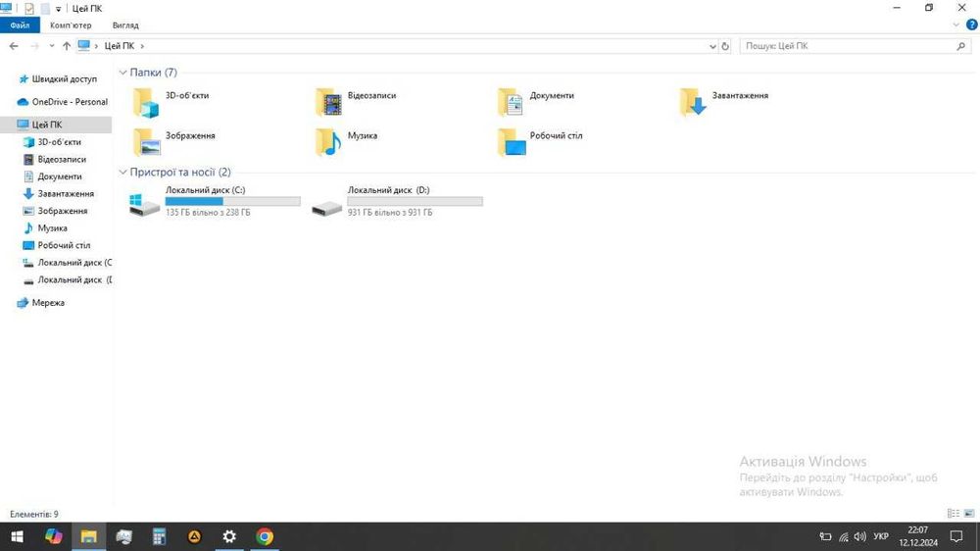Select Документи in the sidebar tree
The width and height of the screenshot is (980, 551).
[60, 176]
